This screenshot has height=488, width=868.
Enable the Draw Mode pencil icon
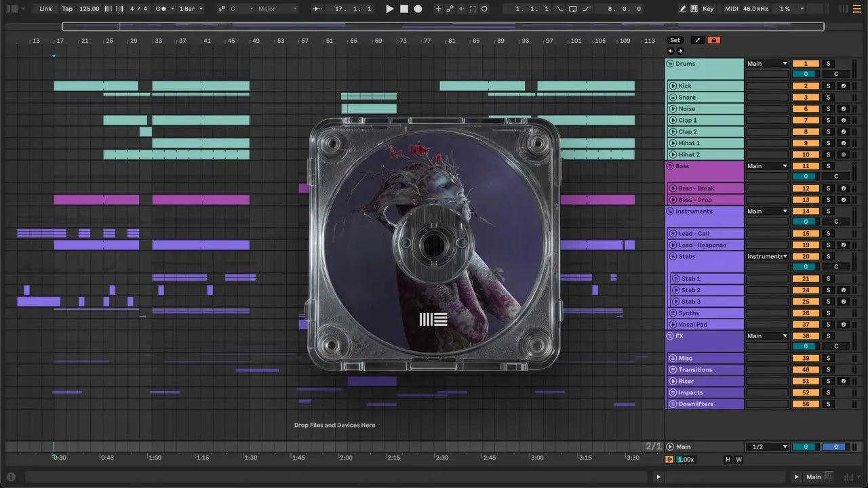point(683,9)
